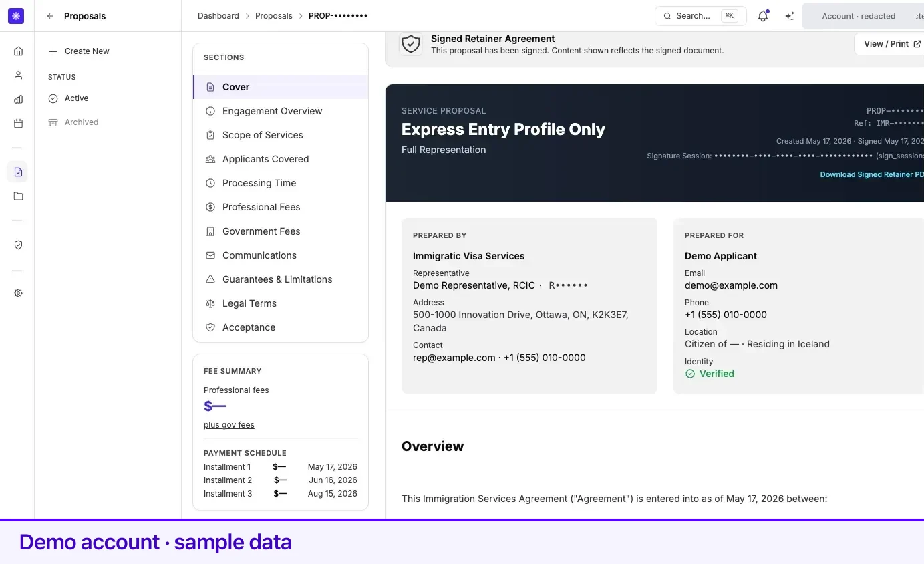The image size is (924, 564).
Task: Jump to Acceptance section
Action: pos(281,327)
